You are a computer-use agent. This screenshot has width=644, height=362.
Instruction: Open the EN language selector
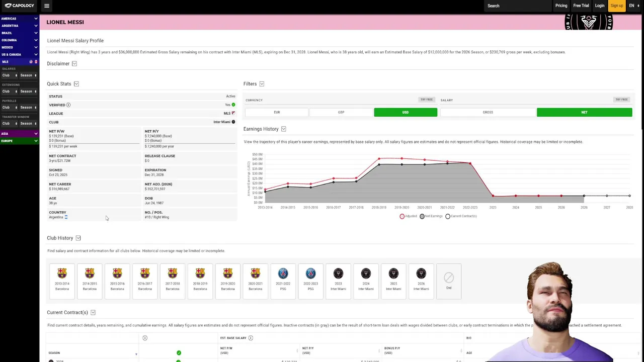coord(634,6)
